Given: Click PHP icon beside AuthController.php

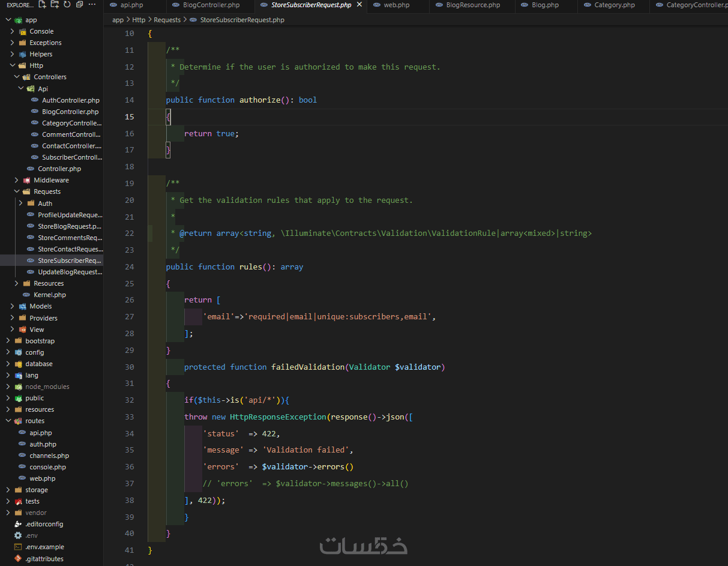Looking at the screenshot, I should point(35,100).
